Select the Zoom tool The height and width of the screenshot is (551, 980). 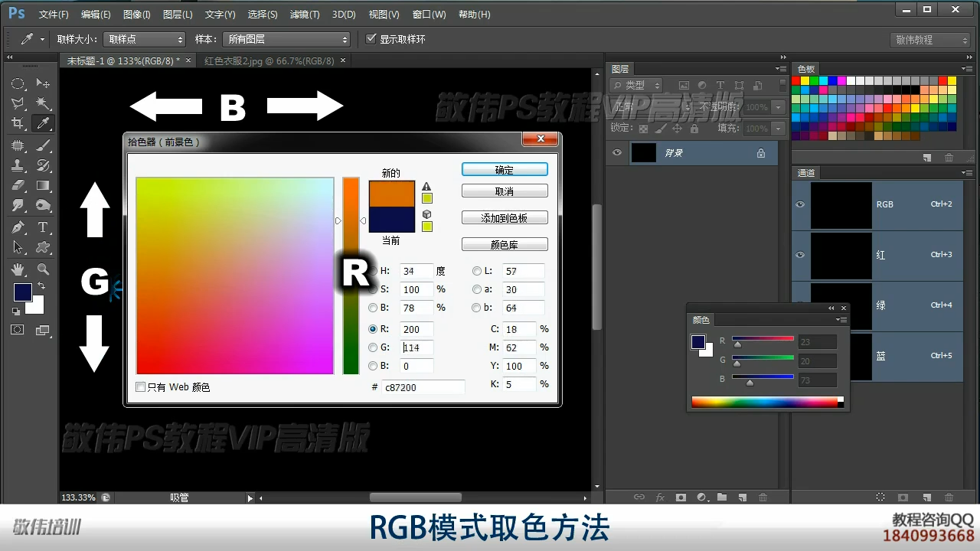pos(43,269)
